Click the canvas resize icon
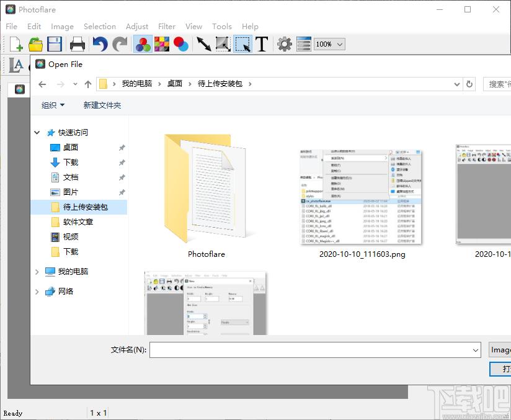This screenshot has height=420, width=511. pyautogui.click(x=223, y=44)
